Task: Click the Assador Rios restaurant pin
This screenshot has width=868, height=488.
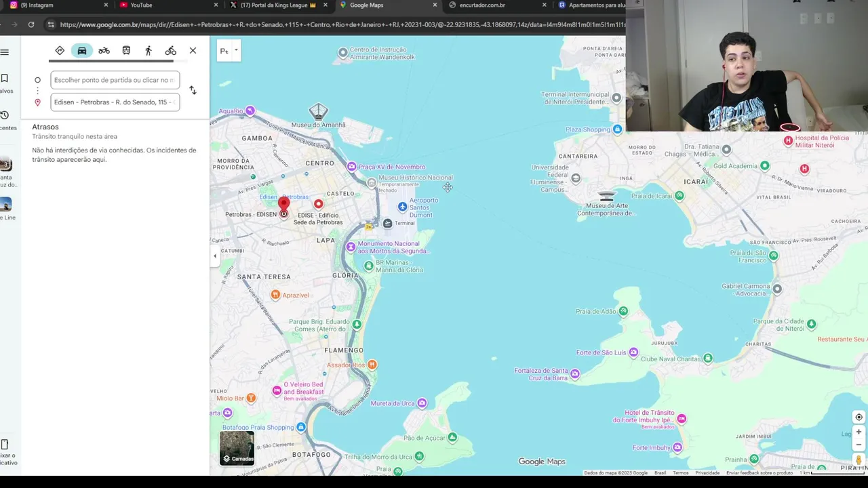Action: [x=372, y=365]
